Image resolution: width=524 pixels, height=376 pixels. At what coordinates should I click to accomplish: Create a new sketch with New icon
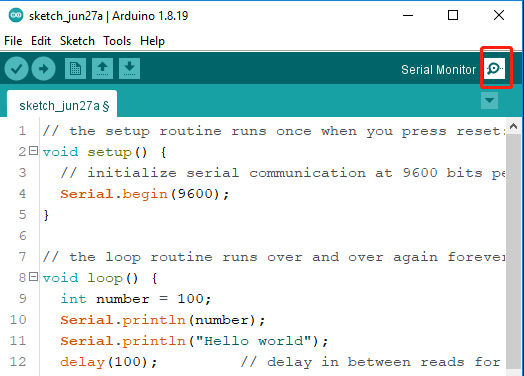point(75,69)
